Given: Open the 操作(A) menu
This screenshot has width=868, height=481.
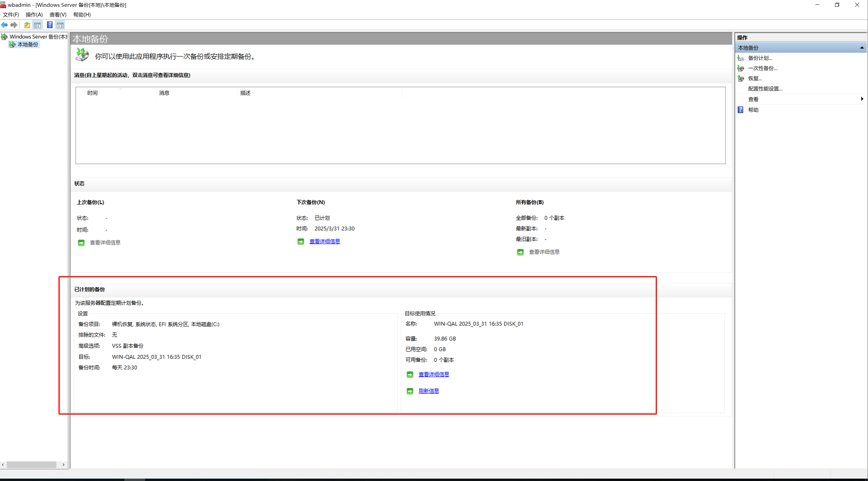Looking at the screenshot, I should (34, 15).
